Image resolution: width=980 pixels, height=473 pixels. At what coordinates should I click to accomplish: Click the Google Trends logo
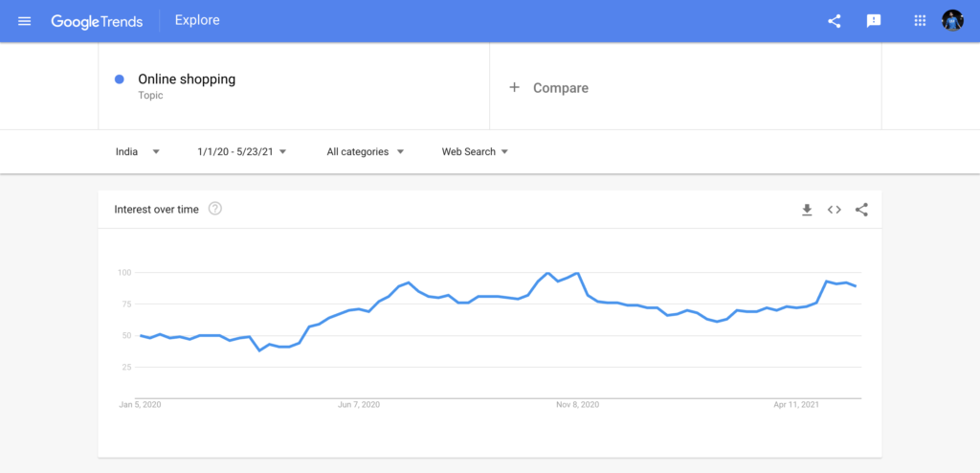[x=97, y=21]
